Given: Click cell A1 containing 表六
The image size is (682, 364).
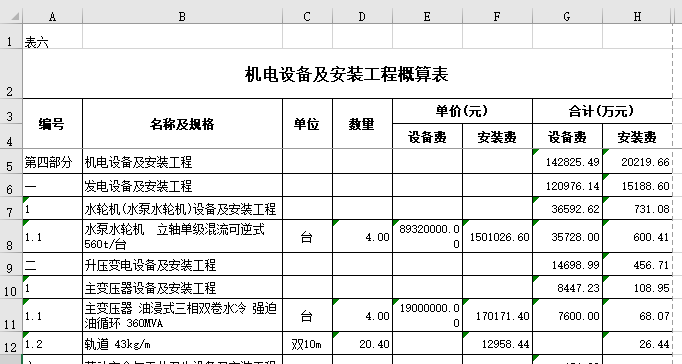Looking at the screenshot, I should tap(53, 37).
